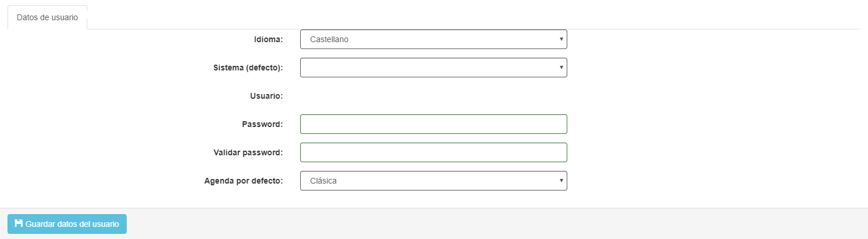Click the Sistema (defecto) label
Screen dimensions: 868x239
point(248,68)
